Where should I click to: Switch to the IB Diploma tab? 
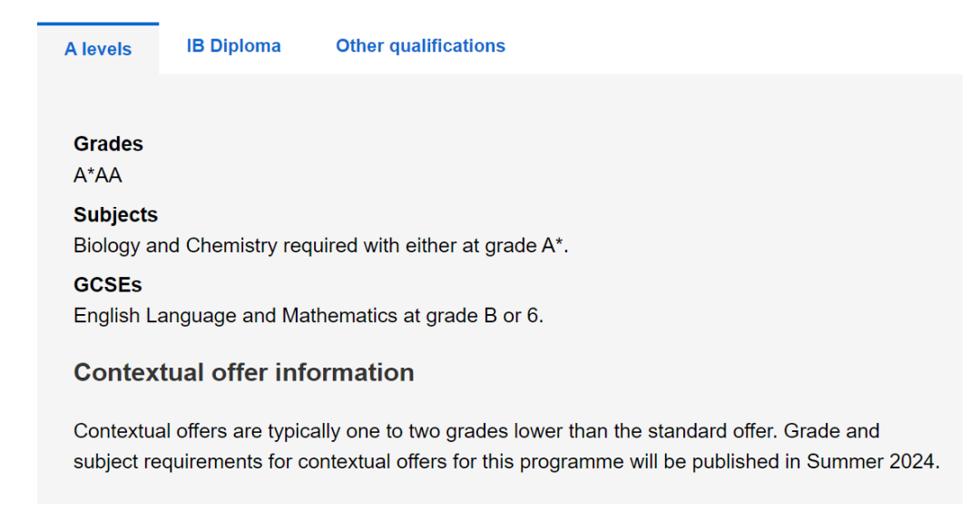click(233, 45)
